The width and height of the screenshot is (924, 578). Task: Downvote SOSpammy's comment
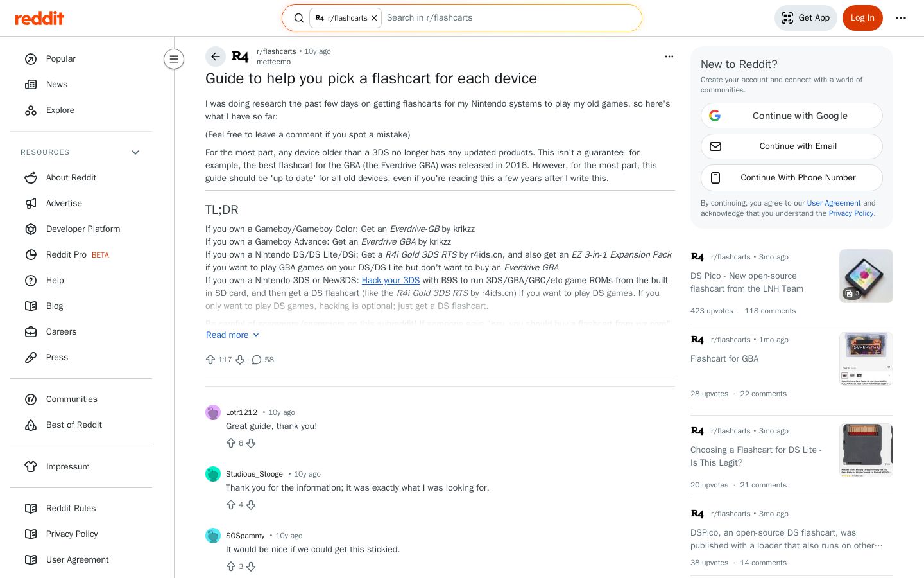click(x=251, y=566)
